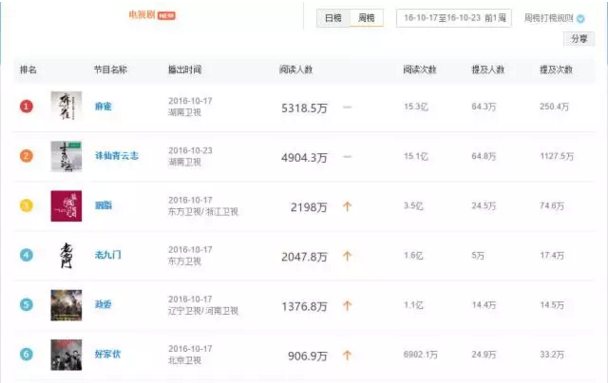Screen dimensions: 608x383
Task: Switch to the 周榜 weekly ranking
Action: 366,18
